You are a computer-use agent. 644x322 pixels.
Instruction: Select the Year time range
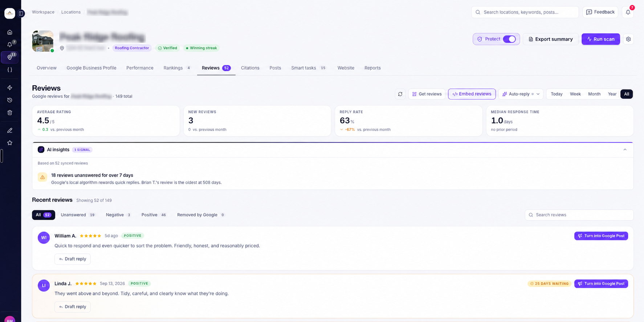pyautogui.click(x=612, y=94)
